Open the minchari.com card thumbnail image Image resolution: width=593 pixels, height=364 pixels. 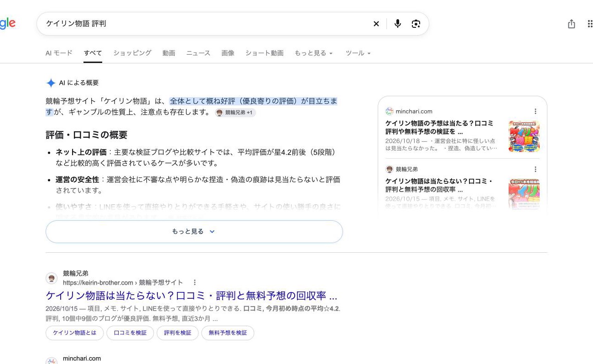tap(524, 136)
